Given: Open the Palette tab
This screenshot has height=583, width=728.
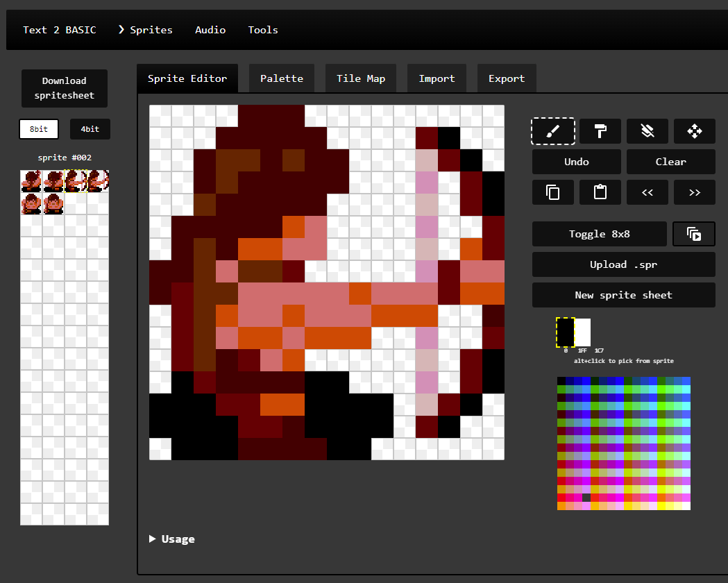Looking at the screenshot, I should click(281, 78).
